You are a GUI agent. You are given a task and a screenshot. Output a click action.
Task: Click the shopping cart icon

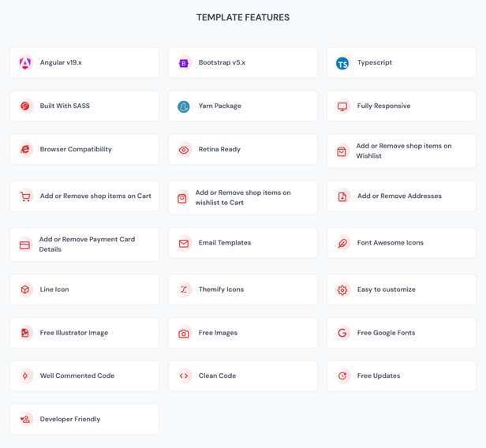25,196
